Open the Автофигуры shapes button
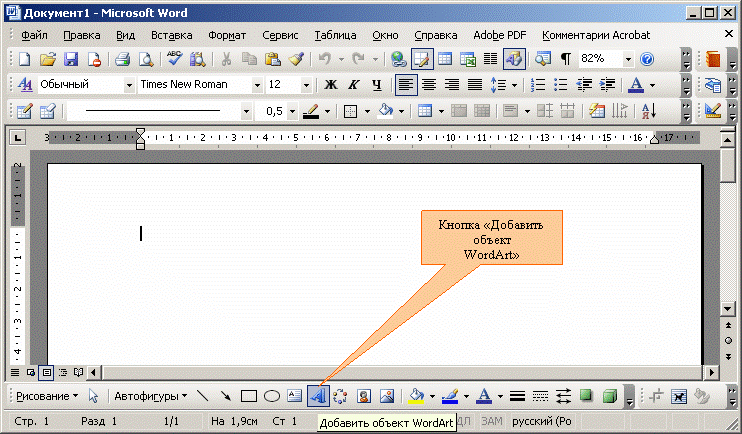This screenshot has width=742, height=434. click(x=150, y=396)
